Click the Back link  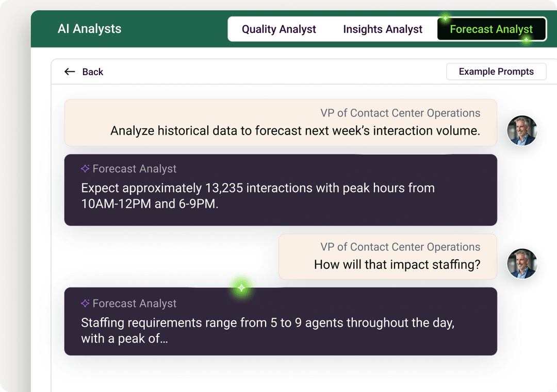93,72
